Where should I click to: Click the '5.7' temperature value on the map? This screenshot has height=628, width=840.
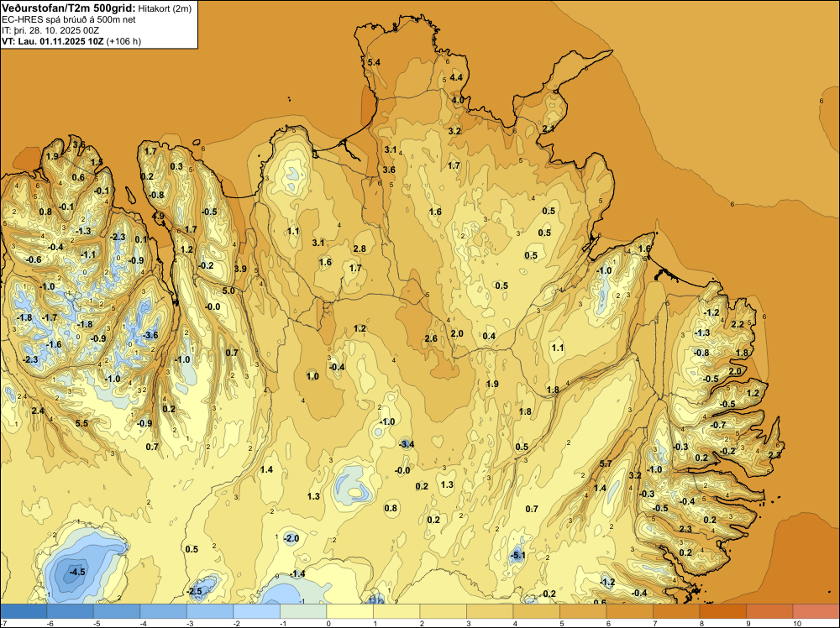pyautogui.click(x=606, y=463)
